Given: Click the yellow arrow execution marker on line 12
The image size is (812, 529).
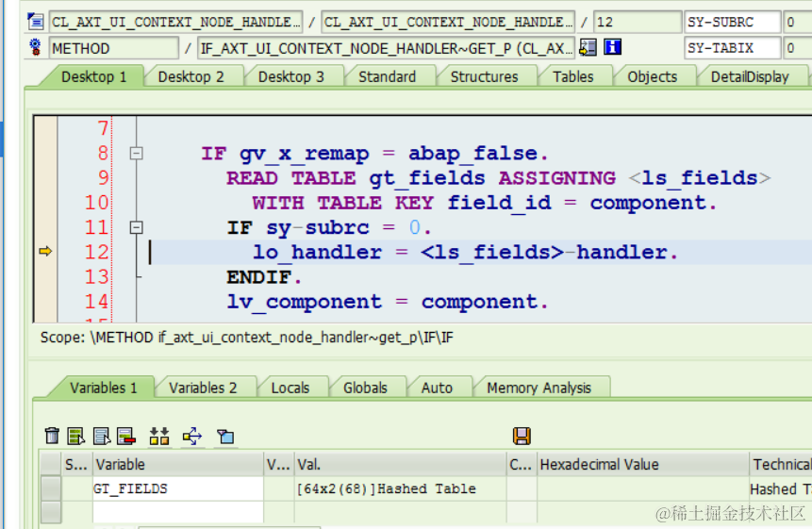Looking at the screenshot, I should pyautogui.click(x=45, y=252).
